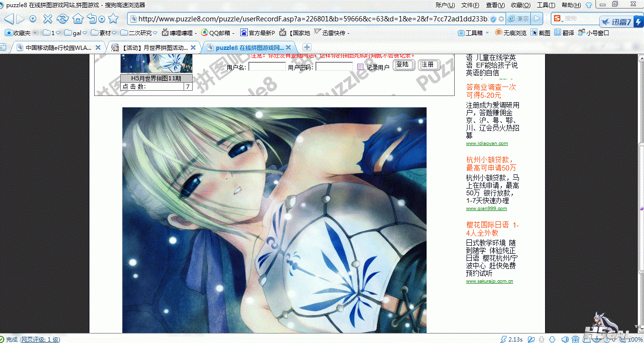Click the 登陆 login button
Image resolution: width=644 pixels, height=343 pixels.
[404, 65]
